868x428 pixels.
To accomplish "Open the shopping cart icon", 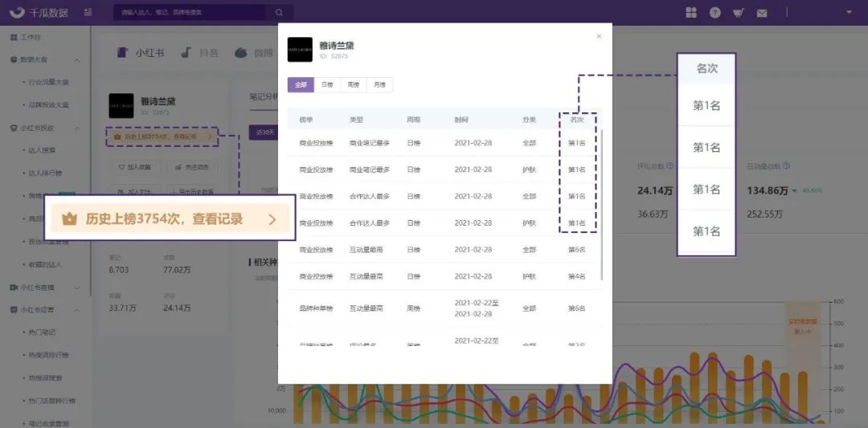I will point(739,12).
